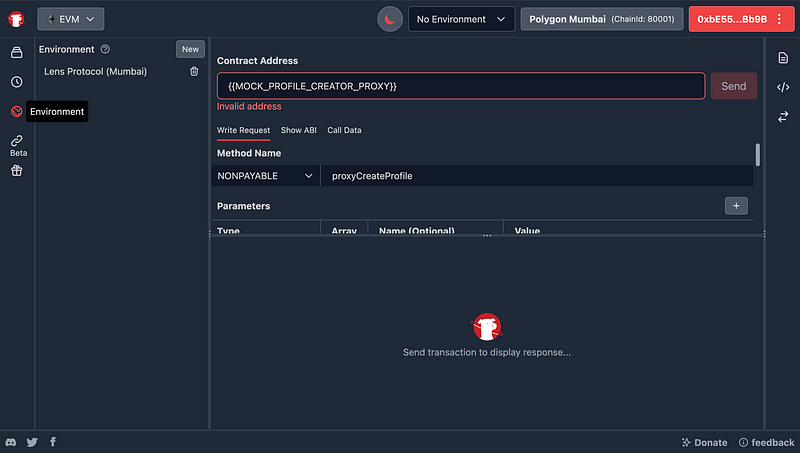Switch to the Show ABI tab
The width and height of the screenshot is (800, 453).
(x=298, y=130)
